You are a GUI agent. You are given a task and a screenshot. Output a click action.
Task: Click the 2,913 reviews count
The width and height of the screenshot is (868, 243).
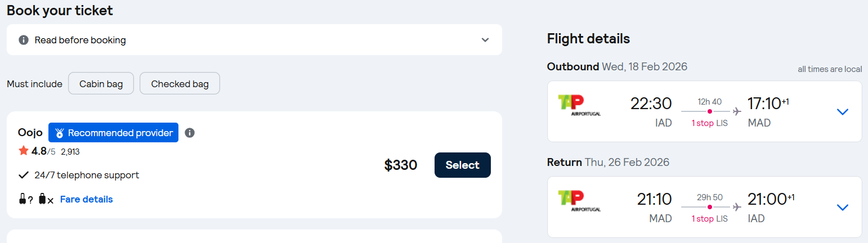[70, 151]
